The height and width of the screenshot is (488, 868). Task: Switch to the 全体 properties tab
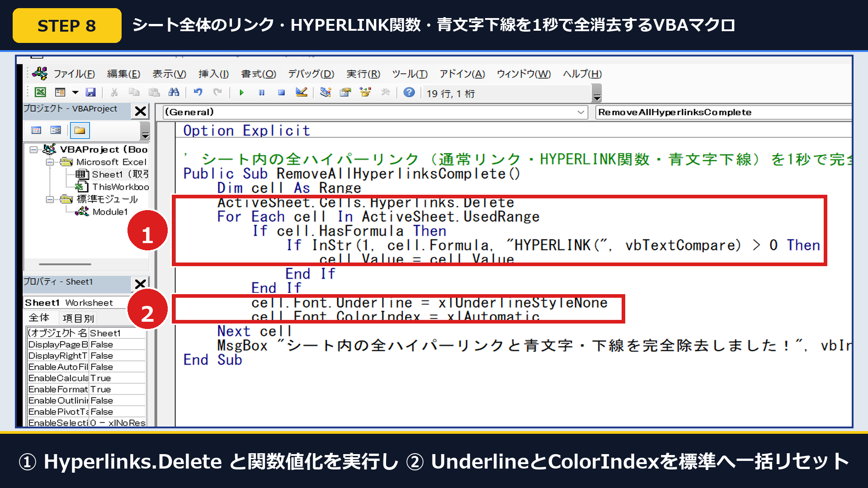pyautogui.click(x=39, y=318)
